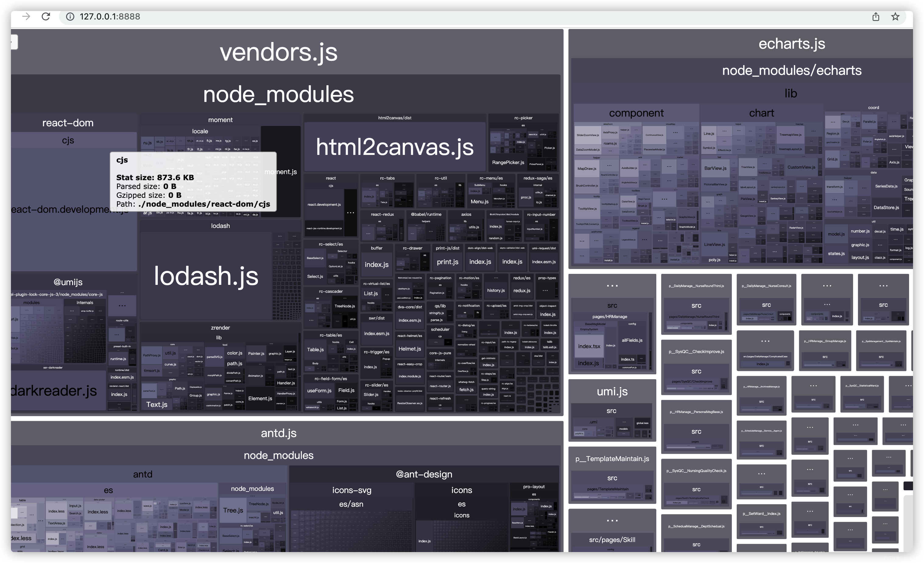This screenshot has width=924, height=563.
Task: Click useForm.js in rc-field-form
Action: [x=319, y=390]
